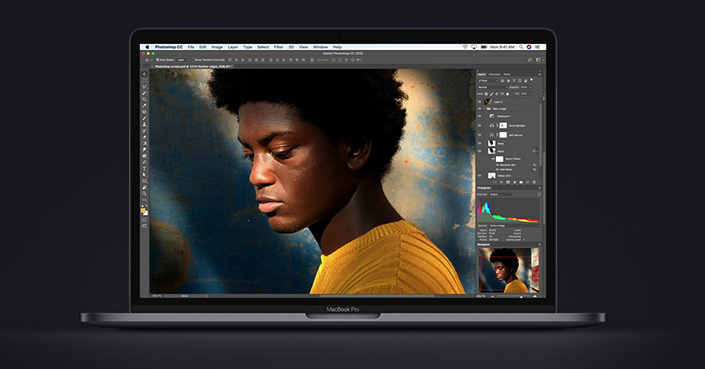Open the Photoshop CC application menu
Screen dimensions: 705x369
pos(169,47)
